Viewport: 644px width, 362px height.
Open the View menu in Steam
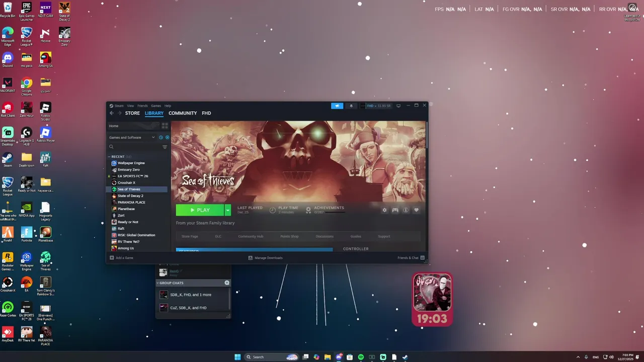tap(130, 106)
